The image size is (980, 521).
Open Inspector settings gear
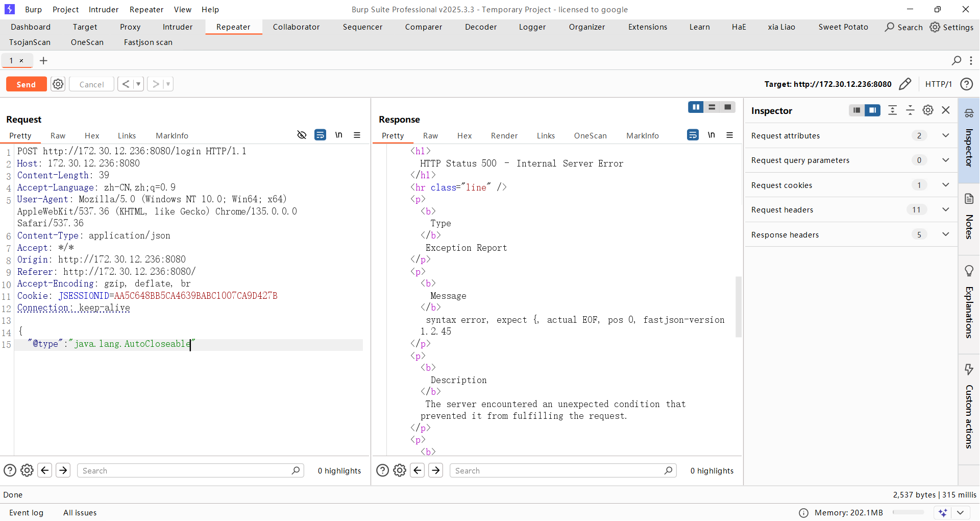[x=928, y=110]
